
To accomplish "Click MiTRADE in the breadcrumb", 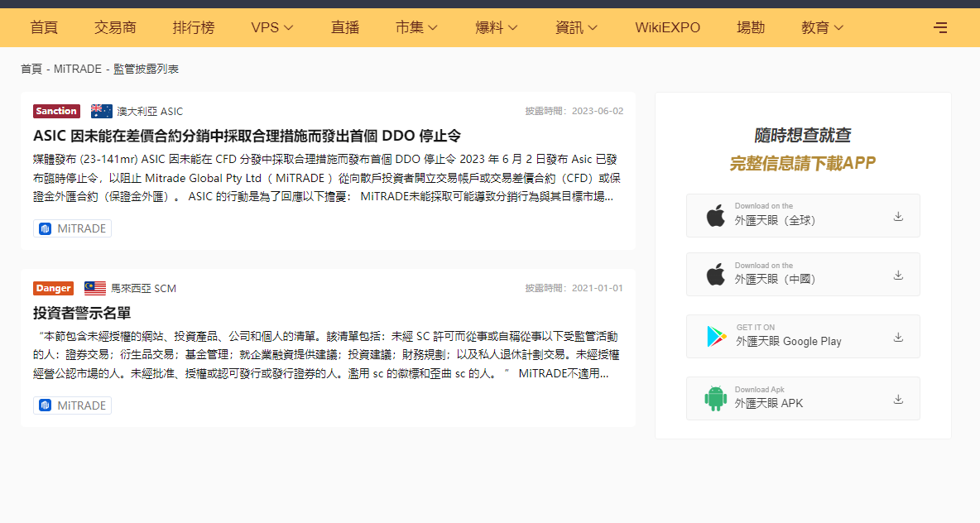I will (78, 69).
